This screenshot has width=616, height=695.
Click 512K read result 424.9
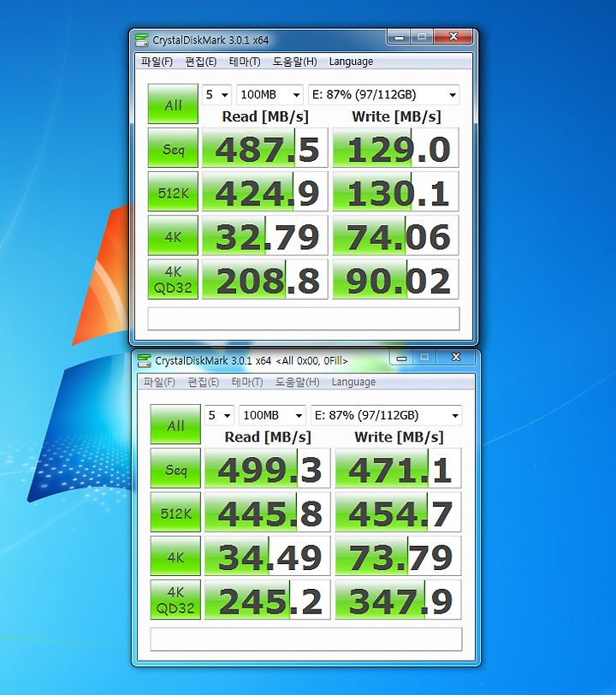pyautogui.click(x=265, y=192)
